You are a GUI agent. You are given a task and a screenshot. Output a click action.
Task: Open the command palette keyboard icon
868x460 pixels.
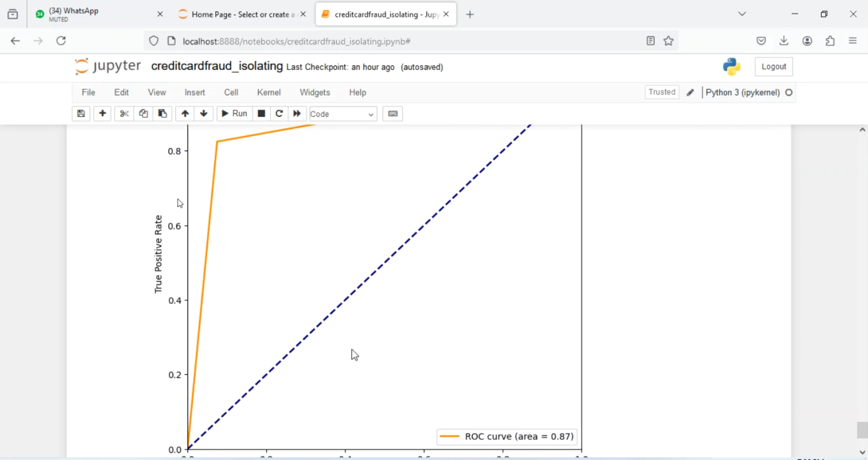[393, 114]
